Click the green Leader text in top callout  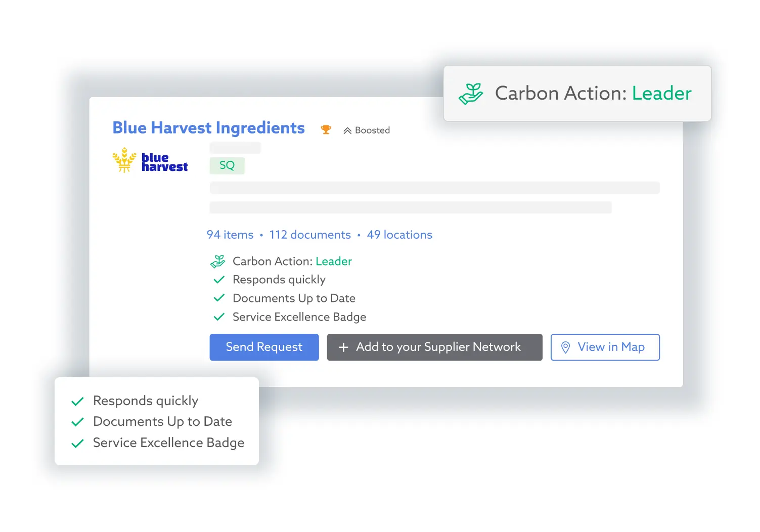point(661,94)
